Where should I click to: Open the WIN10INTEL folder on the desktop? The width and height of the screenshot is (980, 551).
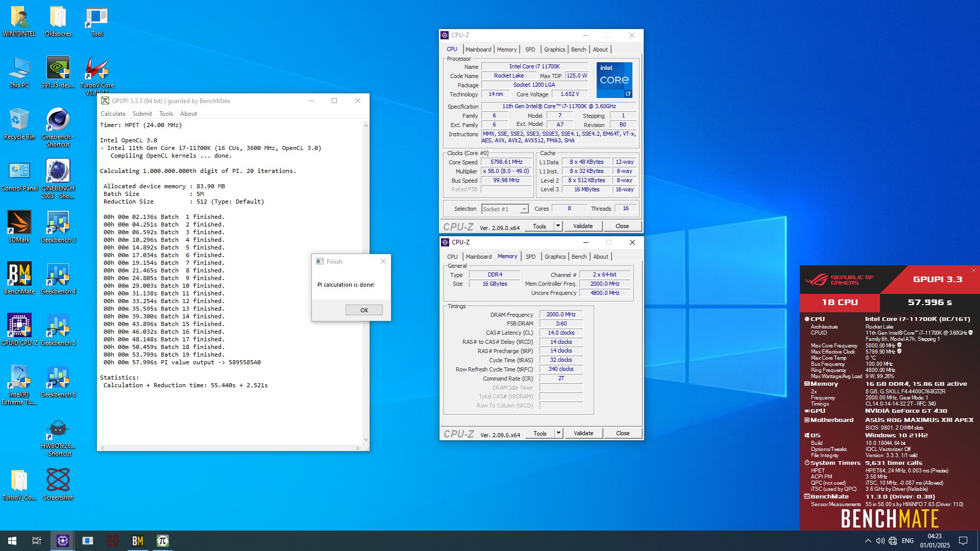[19, 21]
